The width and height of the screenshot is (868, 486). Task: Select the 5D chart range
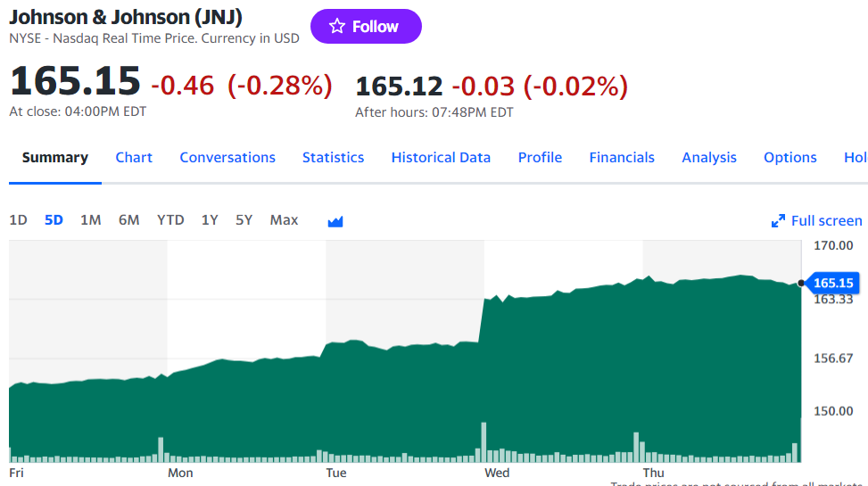[x=54, y=220]
